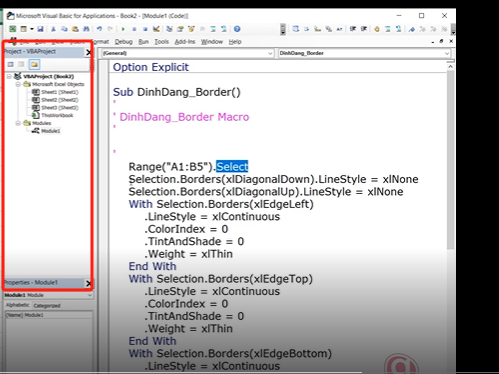
Task: Click the Paste icon in toolbar
Action: coord(75,29)
